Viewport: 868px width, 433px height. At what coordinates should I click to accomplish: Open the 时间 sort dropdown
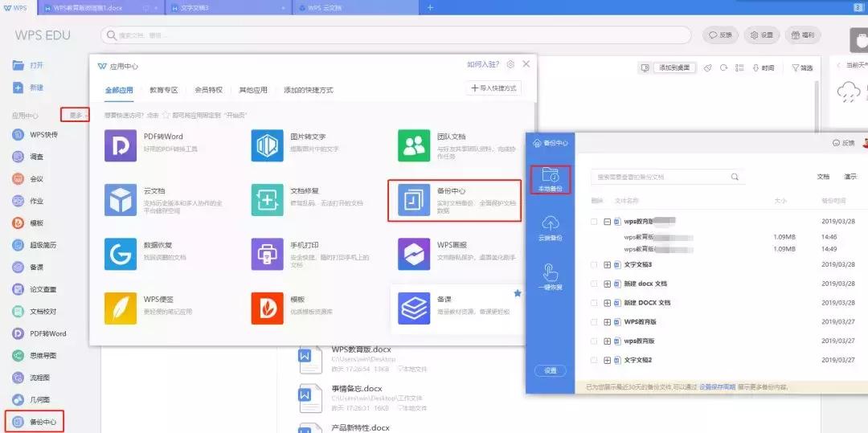click(x=764, y=67)
